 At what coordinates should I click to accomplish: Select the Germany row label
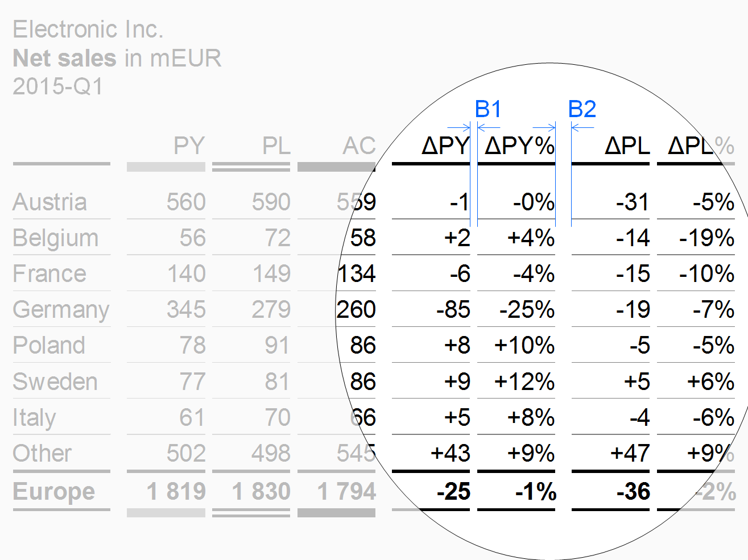[61, 310]
